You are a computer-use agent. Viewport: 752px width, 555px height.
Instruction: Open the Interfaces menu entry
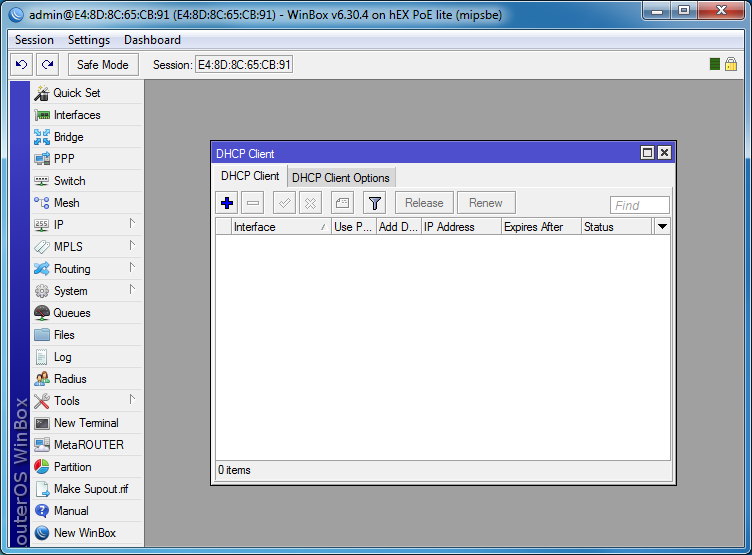tap(88, 115)
